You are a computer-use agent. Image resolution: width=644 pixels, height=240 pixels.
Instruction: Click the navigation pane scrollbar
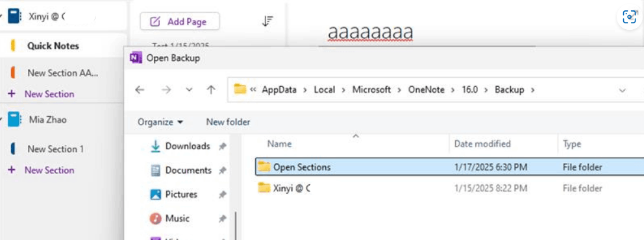(236, 225)
